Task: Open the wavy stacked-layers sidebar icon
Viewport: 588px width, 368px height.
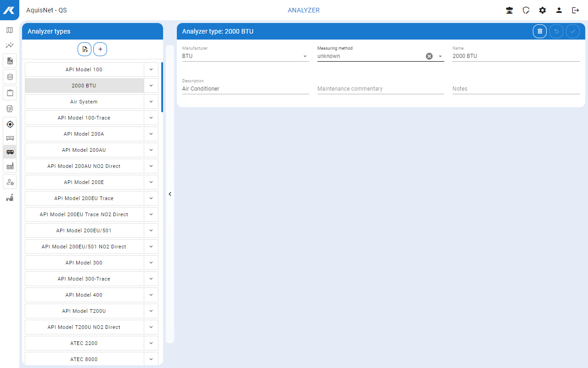Action: [10, 109]
